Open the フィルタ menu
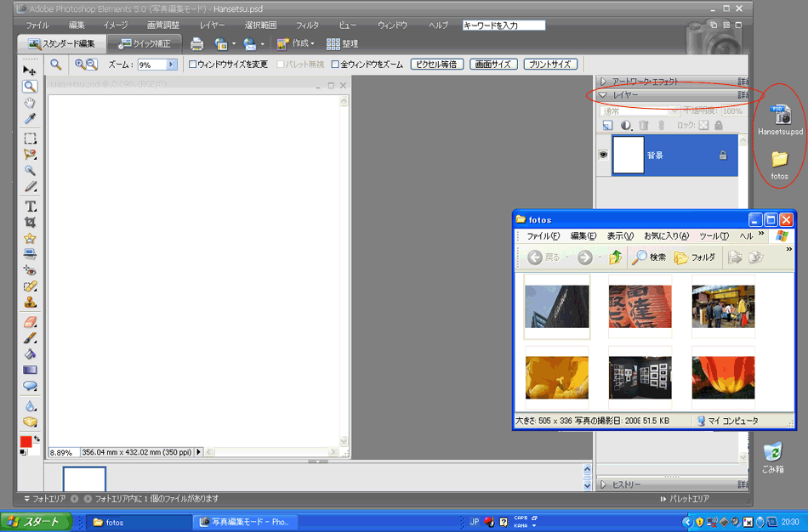The height and width of the screenshot is (532, 808). pyautogui.click(x=307, y=25)
